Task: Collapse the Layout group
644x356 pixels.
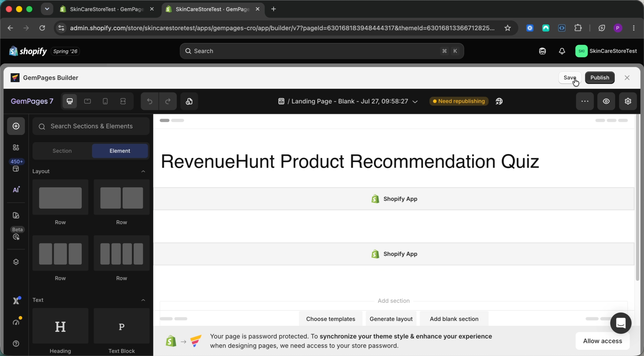Action: (143, 171)
